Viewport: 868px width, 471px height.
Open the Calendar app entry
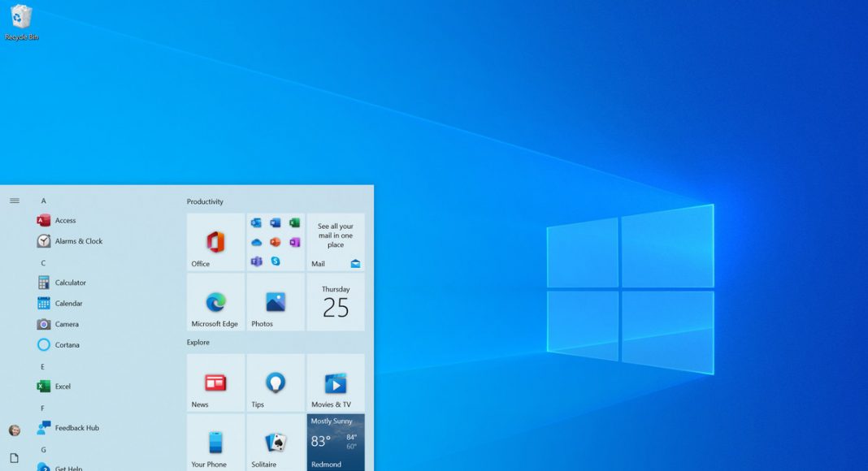[x=60, y=303]
